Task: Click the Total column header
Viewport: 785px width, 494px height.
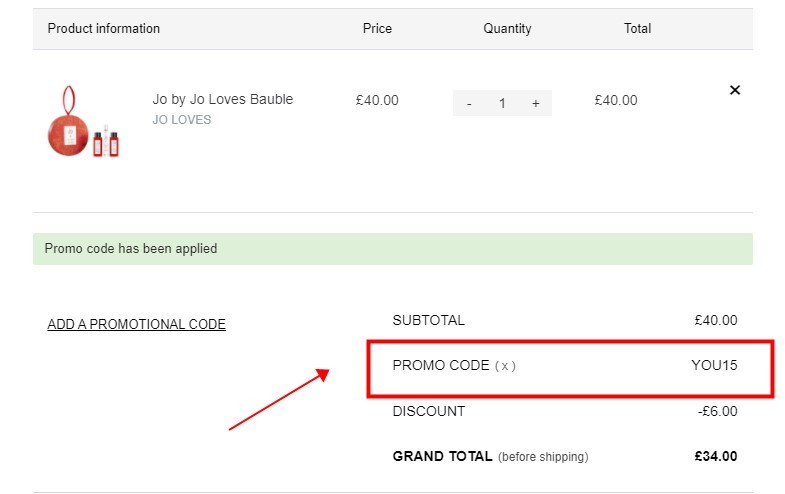Action: pyautogui.click(x=637, y=29)
